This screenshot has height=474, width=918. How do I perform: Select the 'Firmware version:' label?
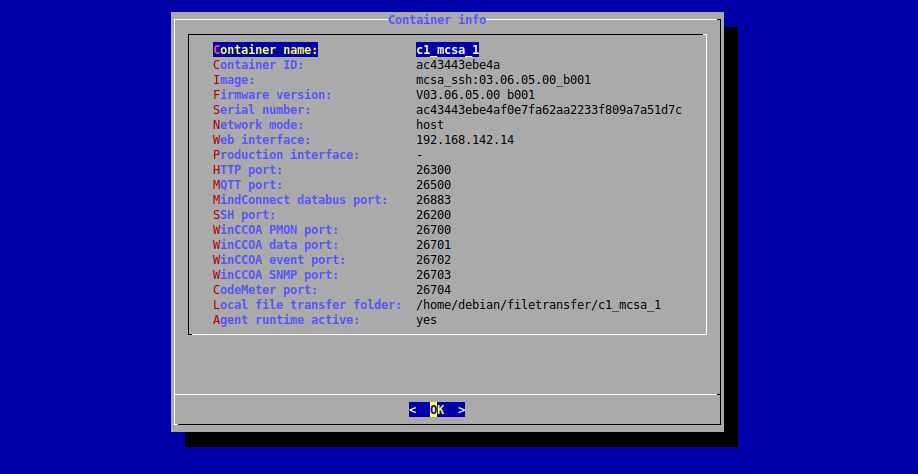click(x=272, y=95)
